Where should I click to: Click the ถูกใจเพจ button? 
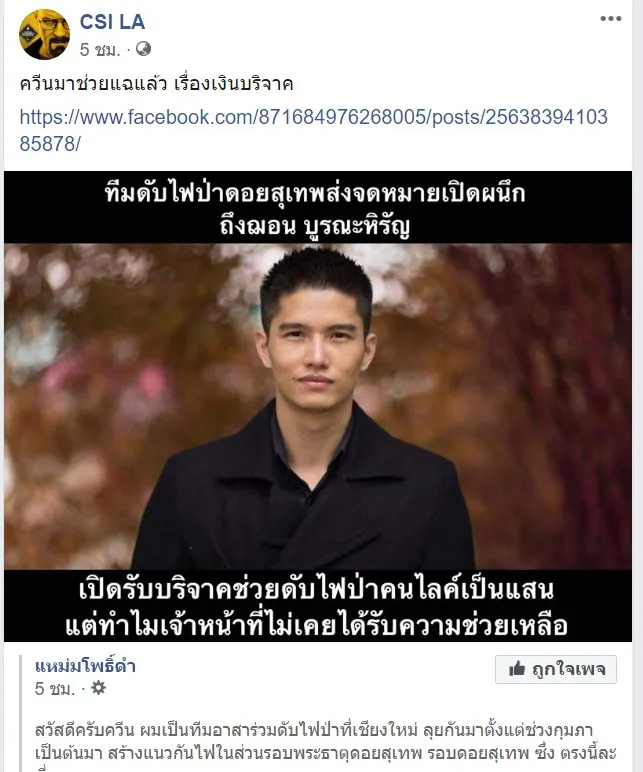[x=556, y=670]
